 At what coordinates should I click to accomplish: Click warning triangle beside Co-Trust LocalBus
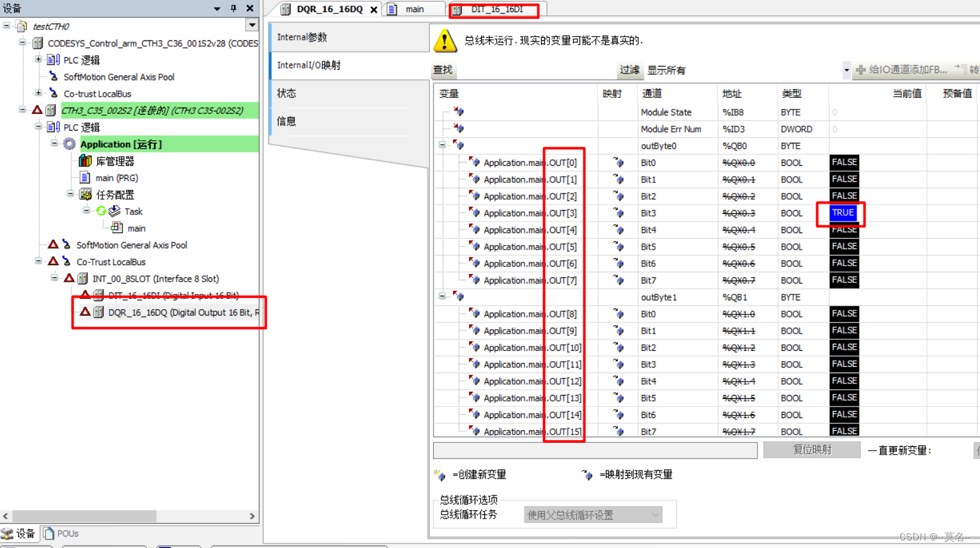pyautogui.click(x=54, y=261)
